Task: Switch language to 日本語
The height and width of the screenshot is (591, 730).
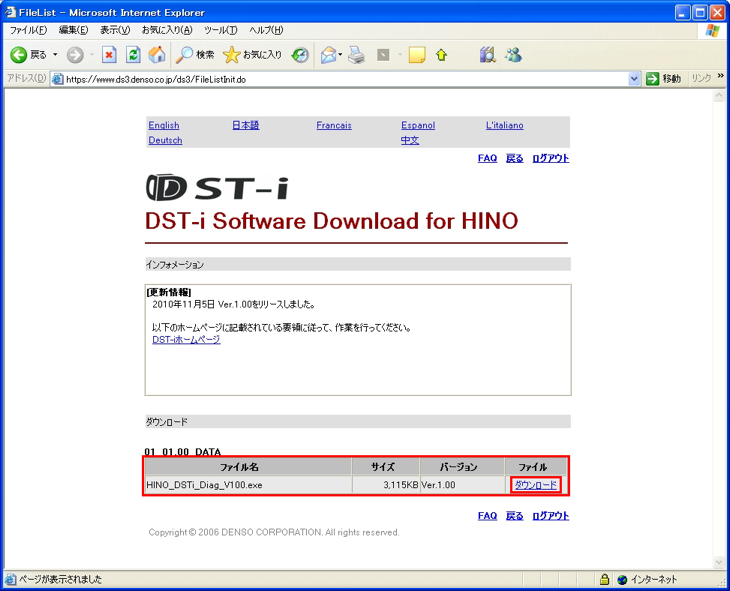Action: (x=245, y=125)
